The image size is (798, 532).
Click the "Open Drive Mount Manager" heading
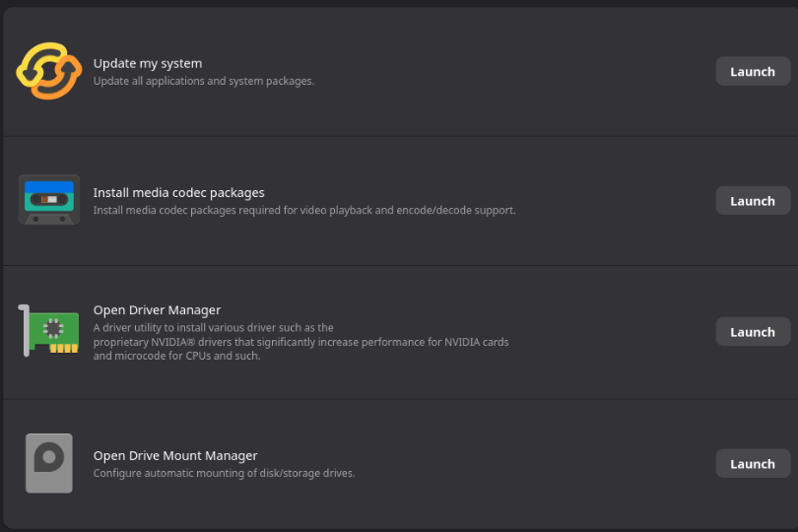pyautogui.click(x=175, y=455)
